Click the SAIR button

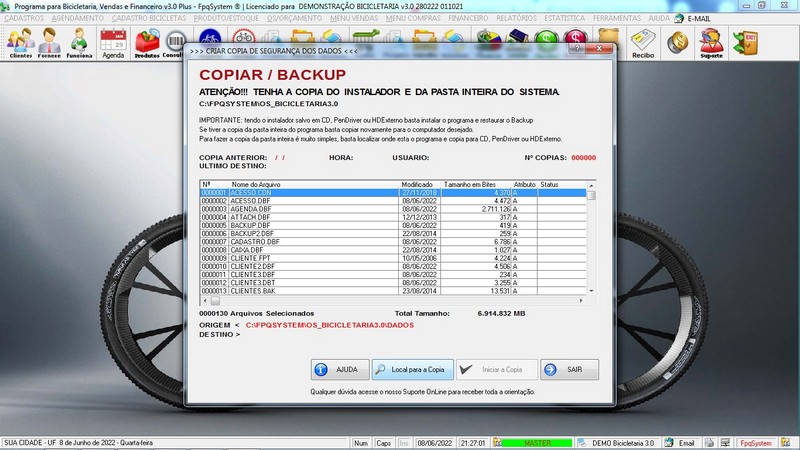[x=569, y=369]
